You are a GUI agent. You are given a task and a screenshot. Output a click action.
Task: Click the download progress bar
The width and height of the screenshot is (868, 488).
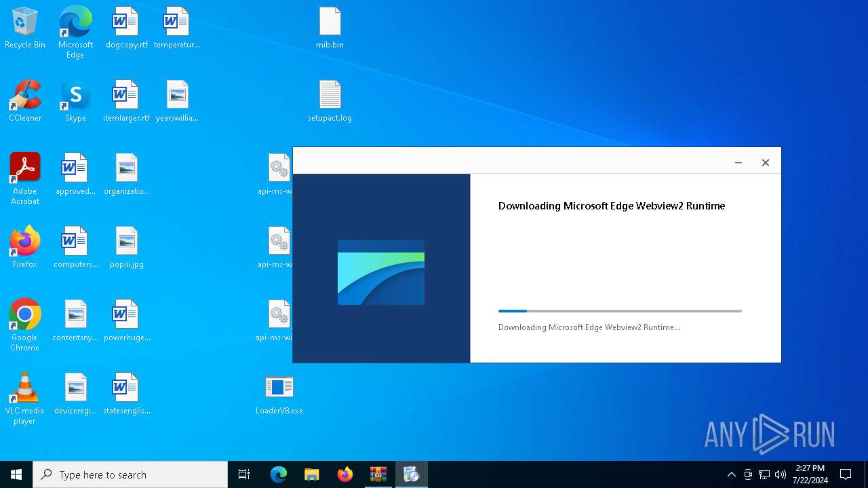(x=620, y=311)
